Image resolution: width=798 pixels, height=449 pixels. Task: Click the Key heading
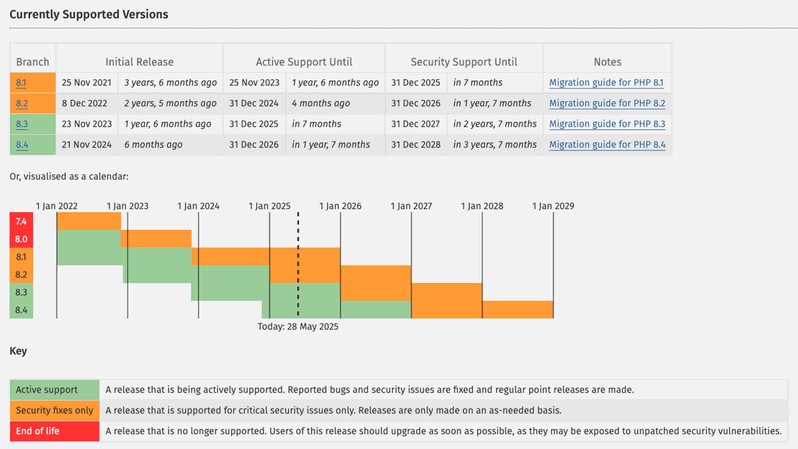click(x=18, y=351)
